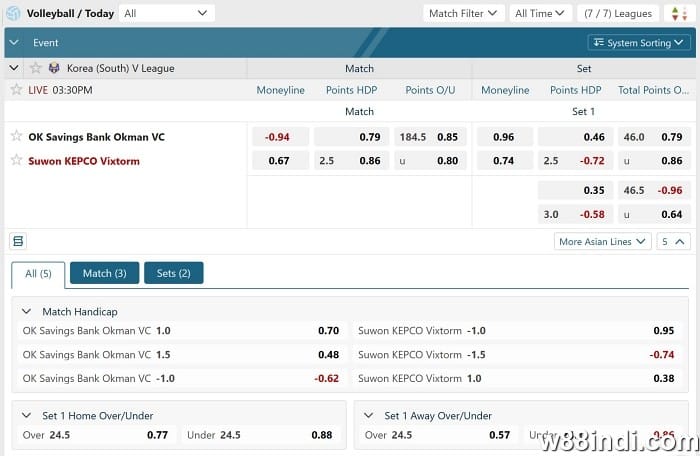700x456 pixels.
Task: Collapse the Korea (South) V League row
Action: (14, 68)
